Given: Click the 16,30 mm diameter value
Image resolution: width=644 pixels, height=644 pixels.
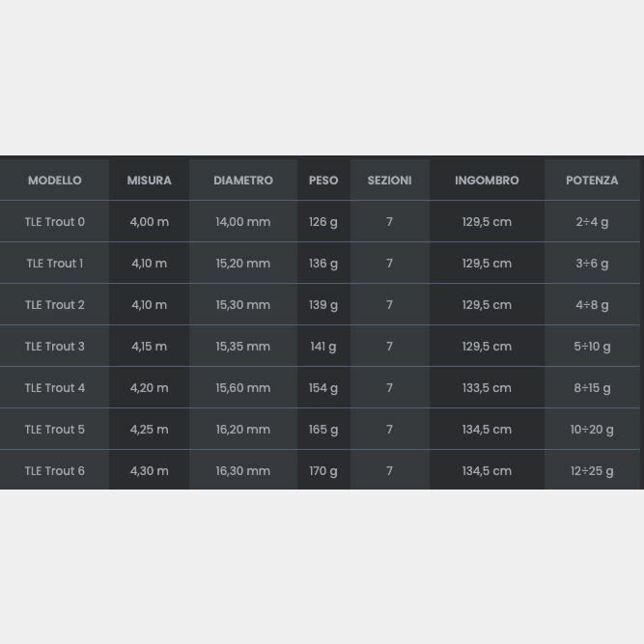Looking at the screenshot, I should 243,471.
